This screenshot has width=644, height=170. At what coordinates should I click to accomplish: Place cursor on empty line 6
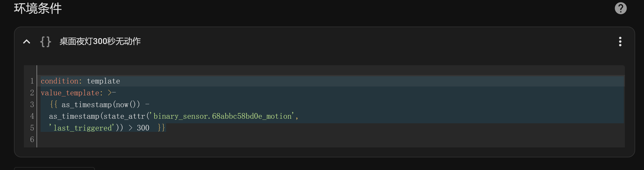pos(332,139)
